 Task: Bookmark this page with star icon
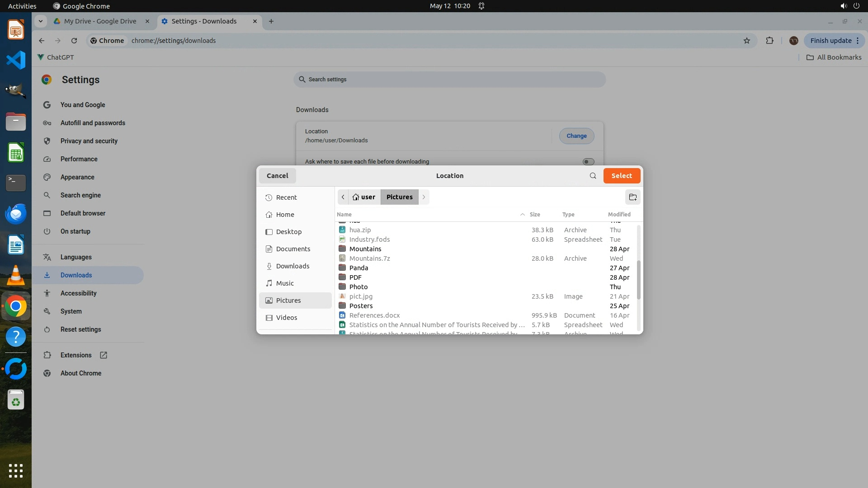pos(747,41)
